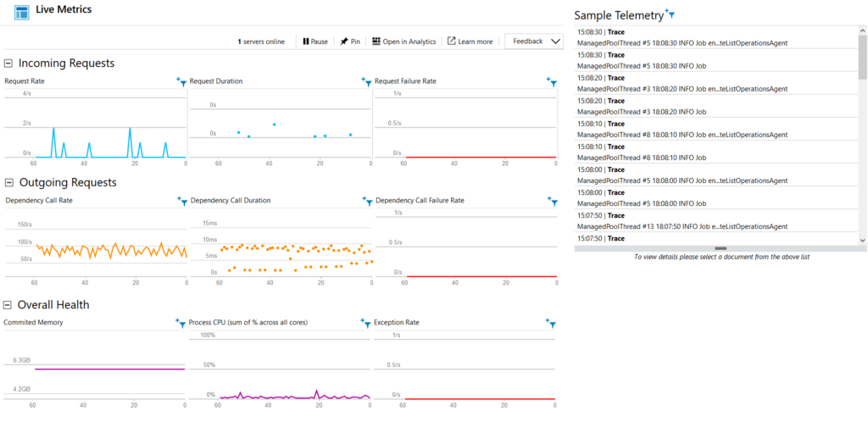Click the telemetry scrollbar down arrow
This screenshot has height=422, width=868.
coord(863,240)
